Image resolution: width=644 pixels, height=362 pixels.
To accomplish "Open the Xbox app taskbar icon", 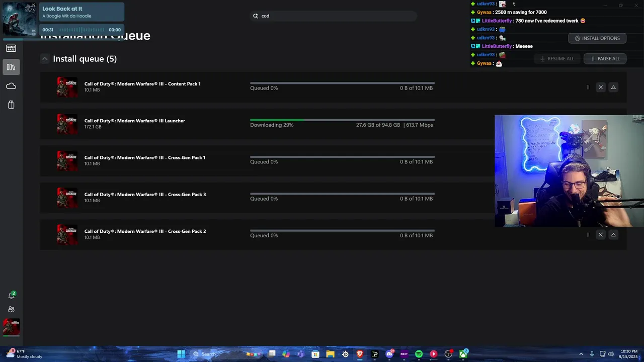I will click(x=463, y=354).
